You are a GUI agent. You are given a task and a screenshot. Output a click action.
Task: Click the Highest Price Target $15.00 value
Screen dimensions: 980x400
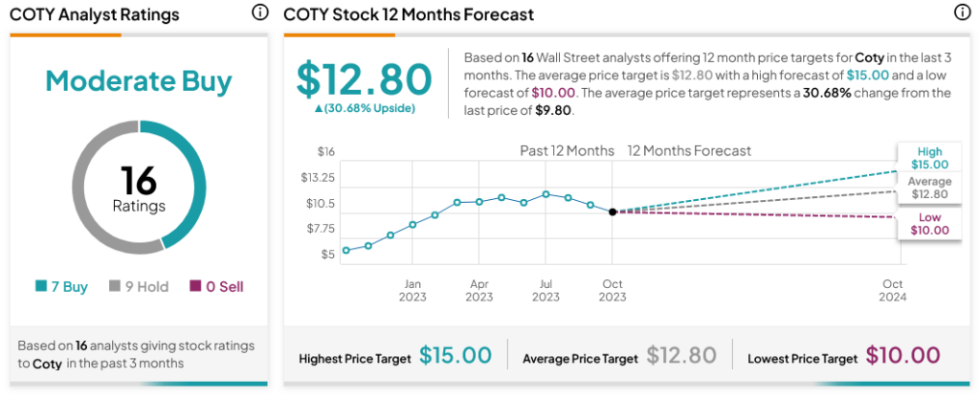pyautogui.click(x=456, y=355)
